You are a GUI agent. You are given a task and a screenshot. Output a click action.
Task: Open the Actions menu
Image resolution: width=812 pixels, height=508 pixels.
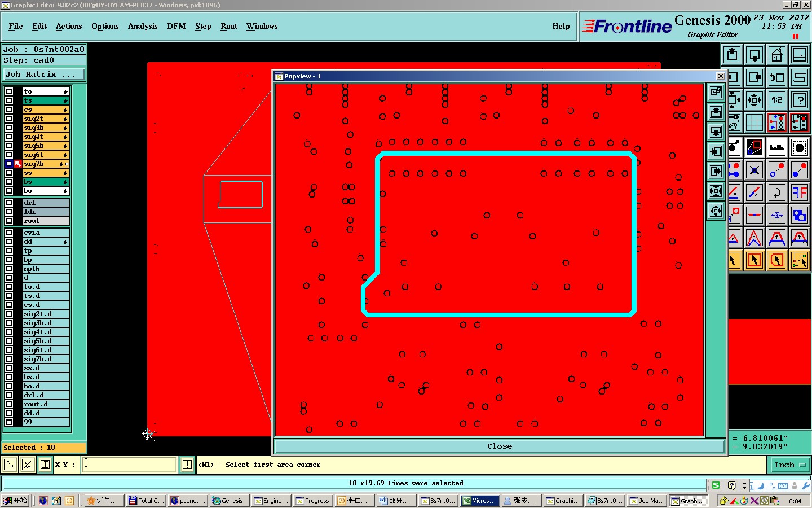point(69,26)
